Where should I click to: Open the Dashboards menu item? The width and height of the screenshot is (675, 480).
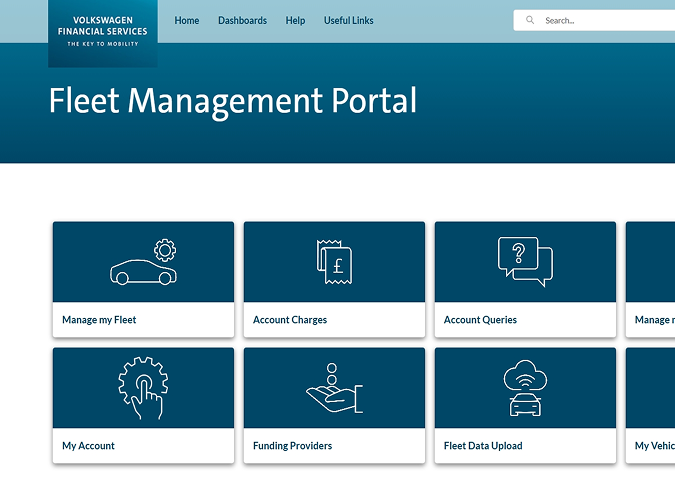(242, 21)
